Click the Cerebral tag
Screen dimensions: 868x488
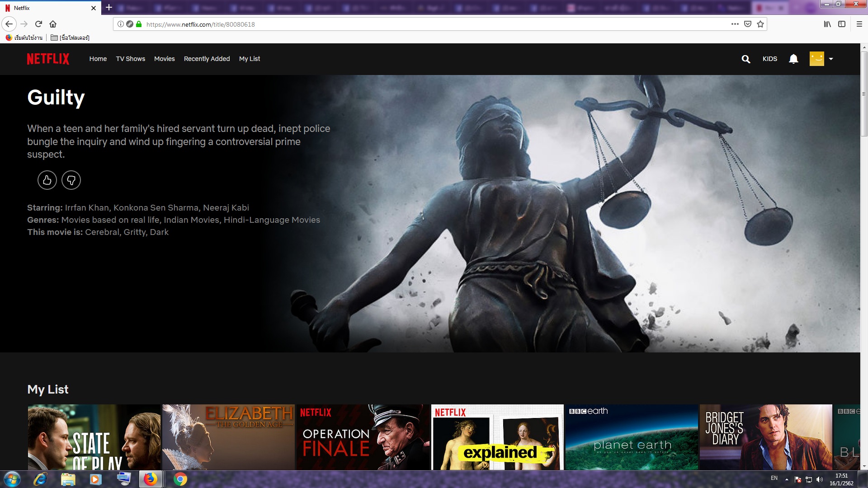(102, 232)
